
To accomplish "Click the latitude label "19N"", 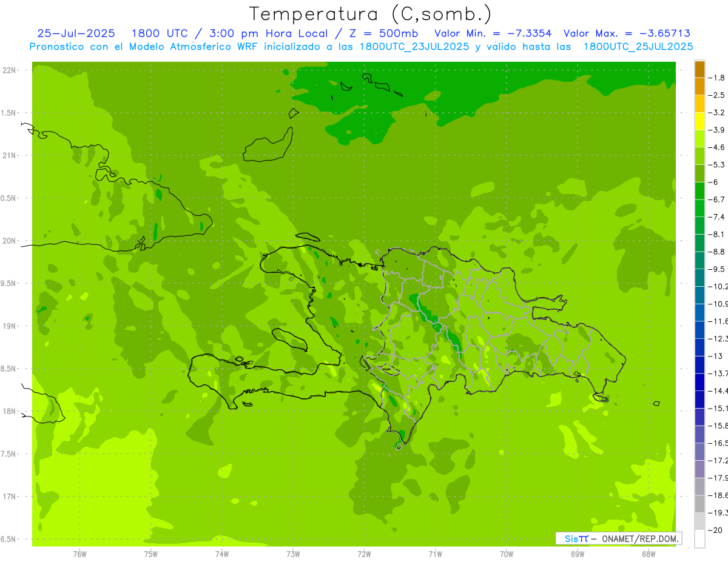I will coord(10,326).
